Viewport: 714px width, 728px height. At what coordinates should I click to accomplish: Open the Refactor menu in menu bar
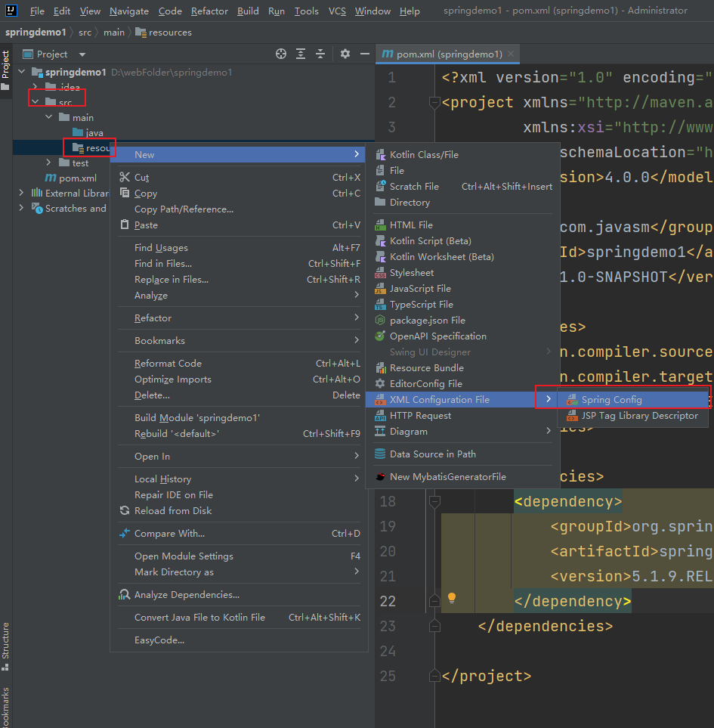[x=209, y=11]
